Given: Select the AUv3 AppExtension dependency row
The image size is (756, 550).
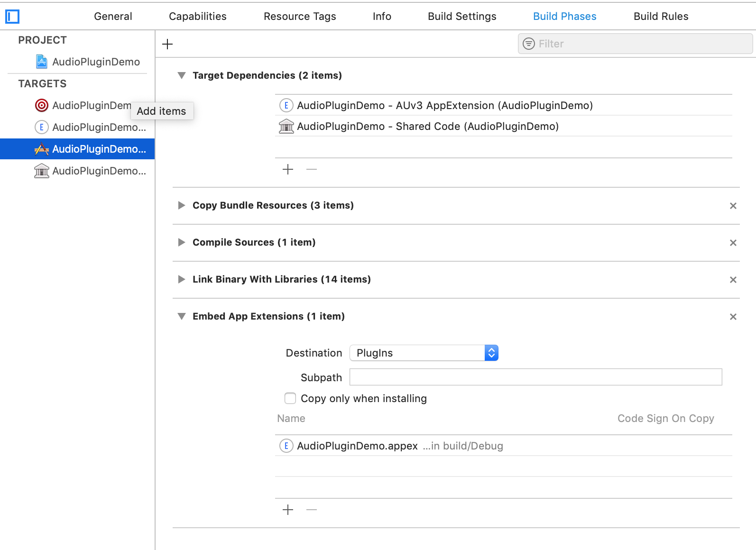Looking at the screenshot, I should (x=444, y=105).
